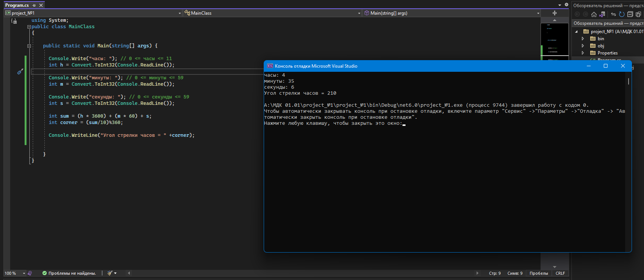Expand the Properties folder node

[x=583, y=53]
